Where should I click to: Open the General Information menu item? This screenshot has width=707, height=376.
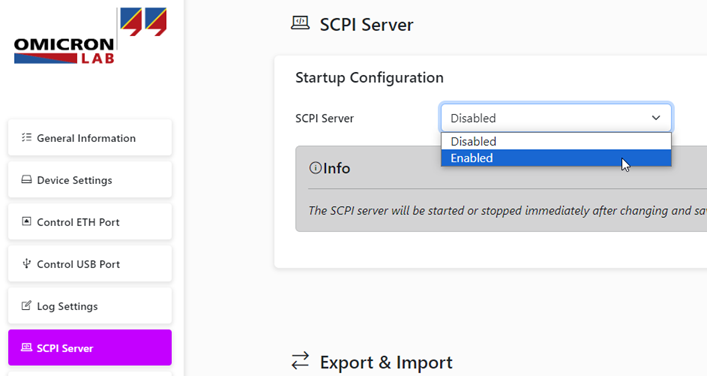90,138
